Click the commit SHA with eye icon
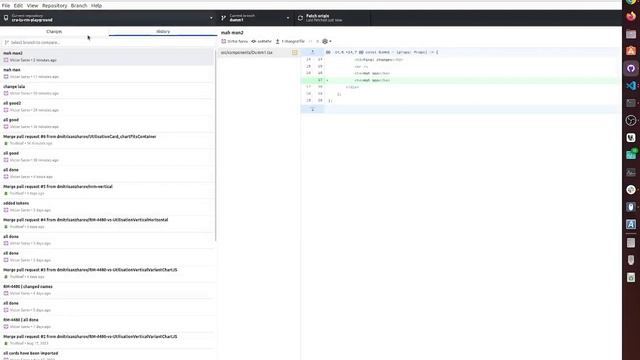 (261, 41)
